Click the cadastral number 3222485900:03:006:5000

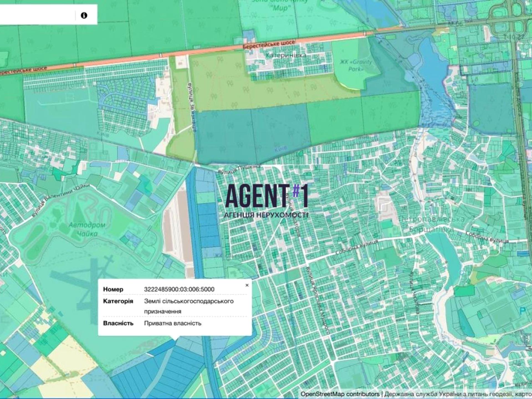tap(179, 289)
